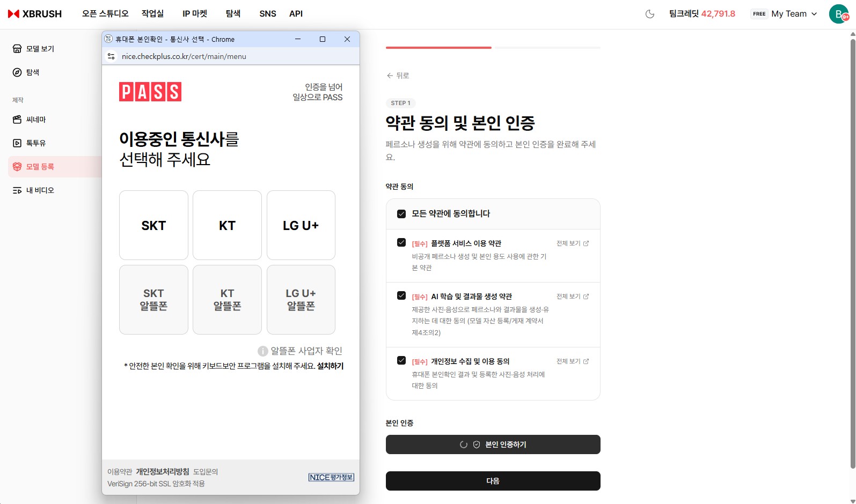
Task: Click the shield icon in 본인 인증하기 button
Action: point(477,444)
